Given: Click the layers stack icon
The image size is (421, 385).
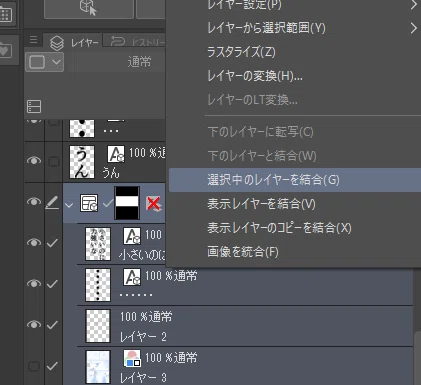Looking at the screenshot, I should coord(57,43).
